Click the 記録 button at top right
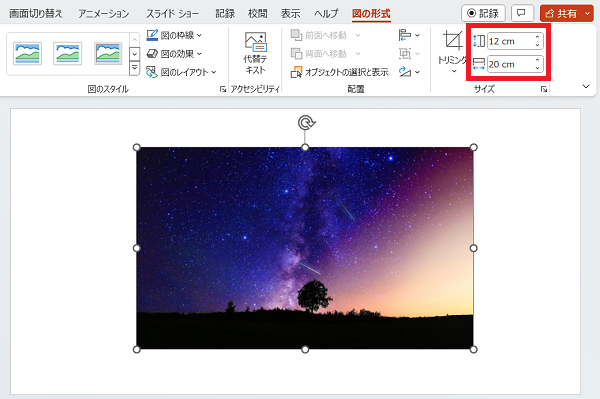 483,13
